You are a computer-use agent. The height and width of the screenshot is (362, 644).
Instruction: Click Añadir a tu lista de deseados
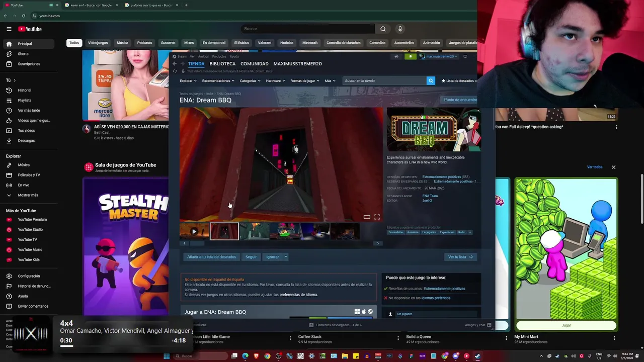pyautogui.click(x=211, y=257)
